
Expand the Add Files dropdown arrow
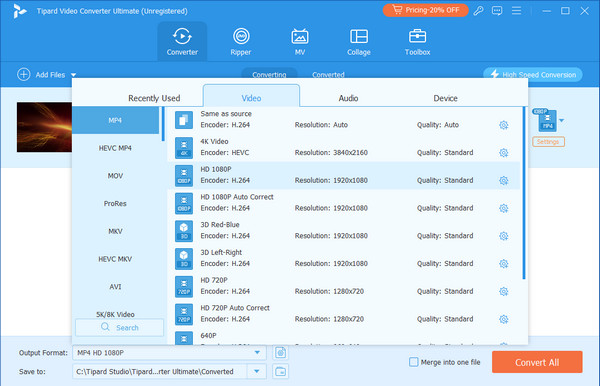point(73,75)
